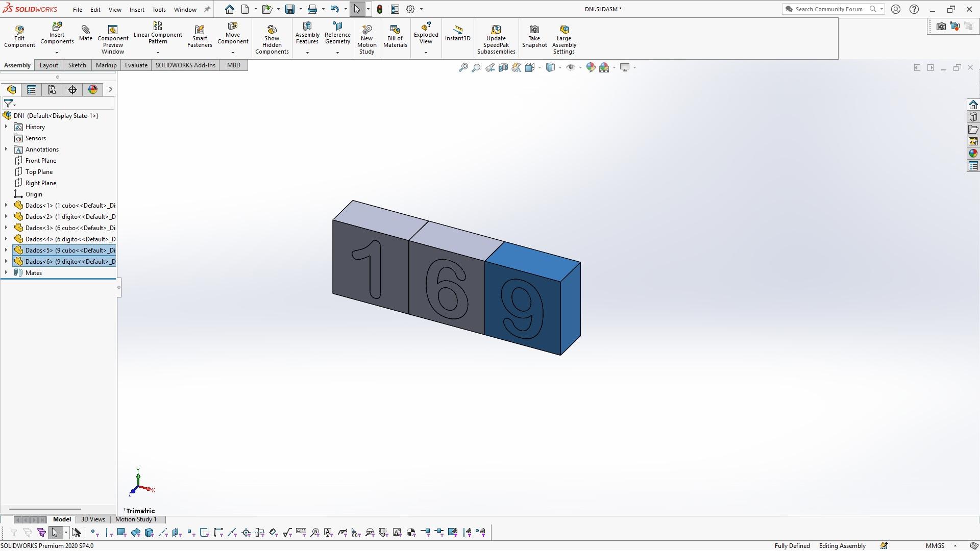Open Insert Components dropdown arrow
This screenshot has height=551, width=980.
[x=57, y=53]
